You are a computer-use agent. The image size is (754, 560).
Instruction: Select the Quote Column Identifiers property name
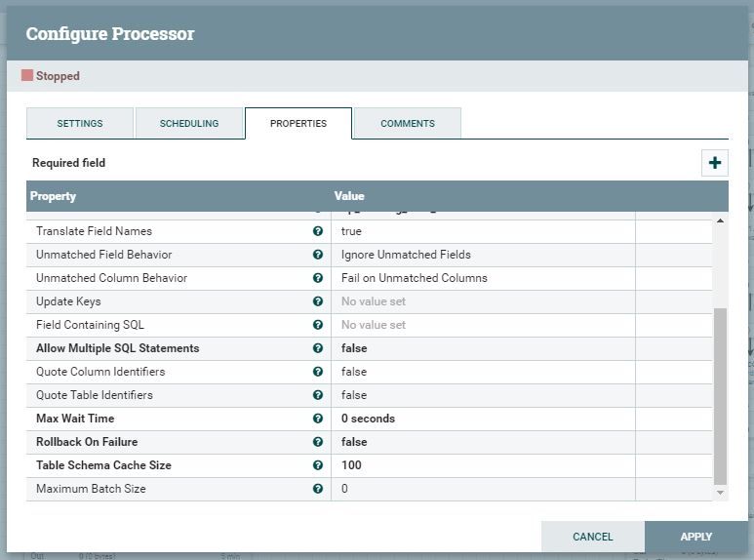point(100,372)
